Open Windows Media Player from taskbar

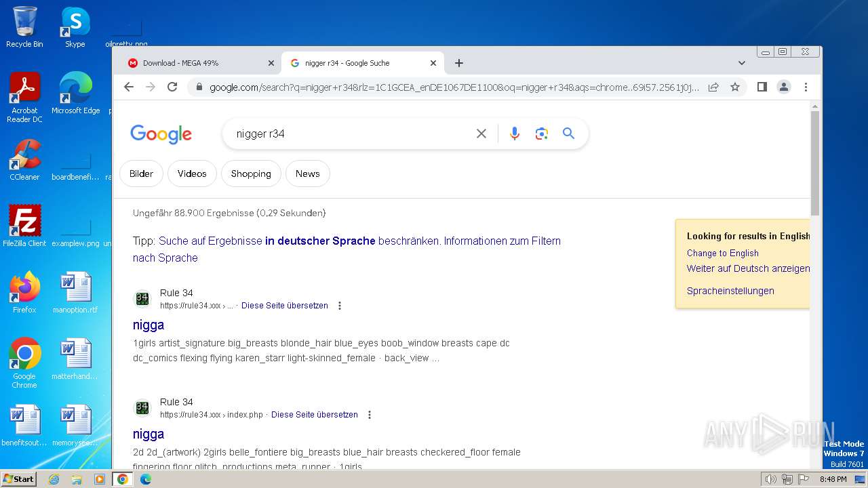pyautogui.click(x=100, y=479)
